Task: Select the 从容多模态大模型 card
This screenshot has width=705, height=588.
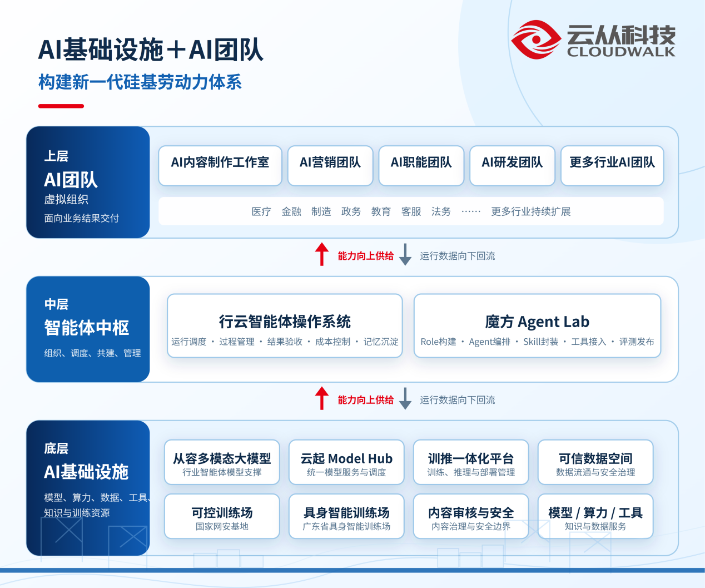Action: pos(222,462)
